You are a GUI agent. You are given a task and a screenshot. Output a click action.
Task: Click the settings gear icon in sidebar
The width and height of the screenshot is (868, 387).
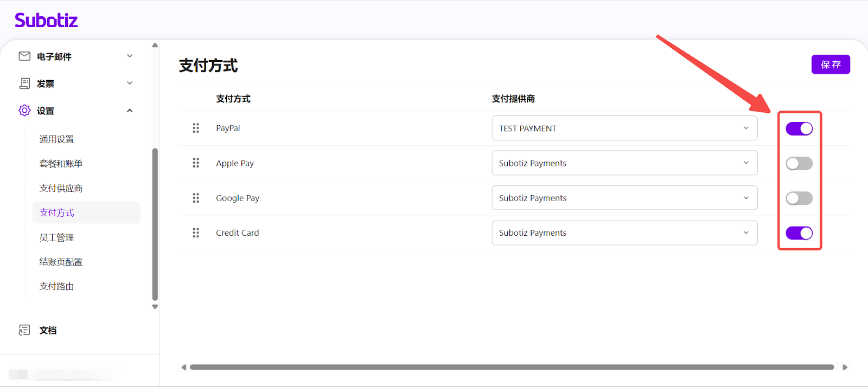tap(24, 111)
